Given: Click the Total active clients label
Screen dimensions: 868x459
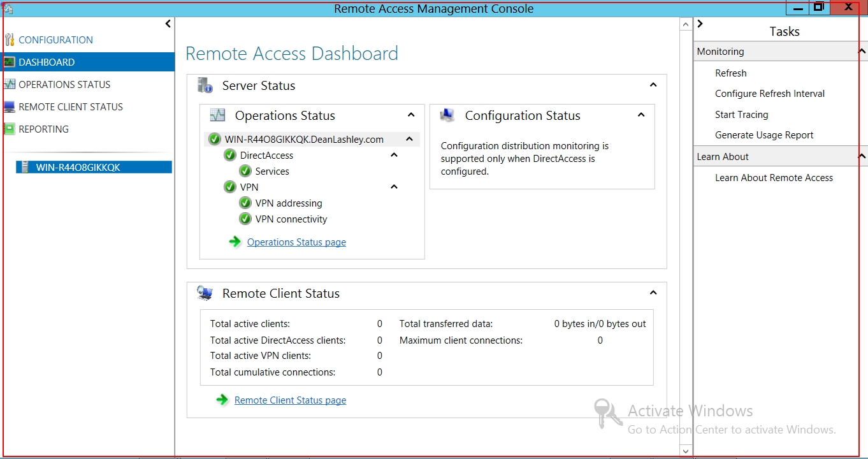Looking at the screenshot, I should pos(250,324).
